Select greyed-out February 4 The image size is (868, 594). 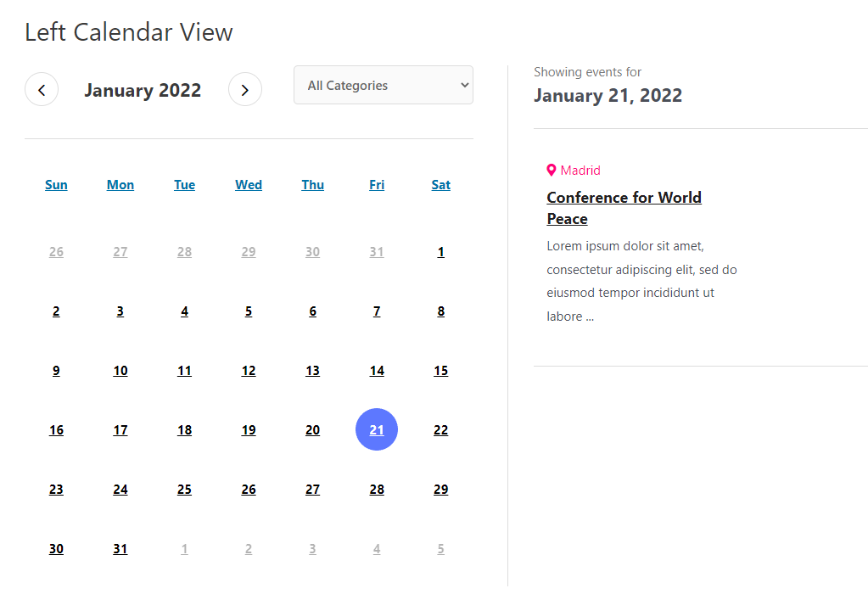377,549
